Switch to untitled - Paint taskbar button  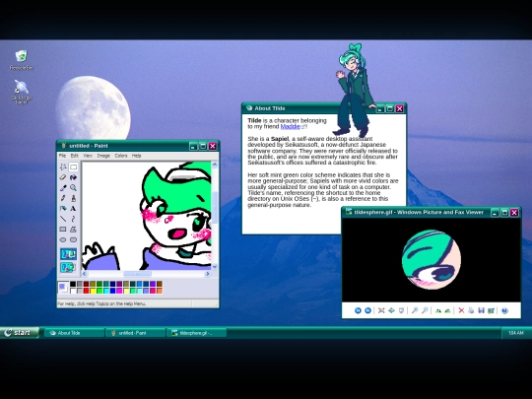pyautogui.click(x=135, y=333)
